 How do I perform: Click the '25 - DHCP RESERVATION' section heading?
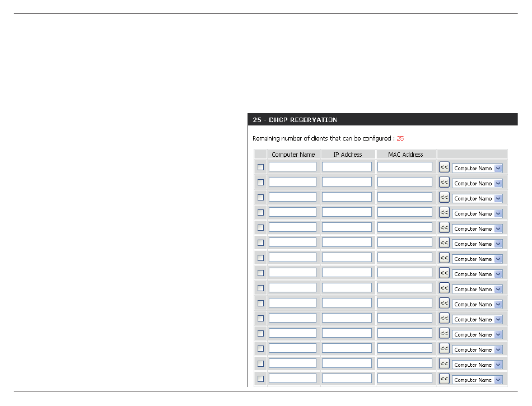pyautogui.click(x=295, y=120)
